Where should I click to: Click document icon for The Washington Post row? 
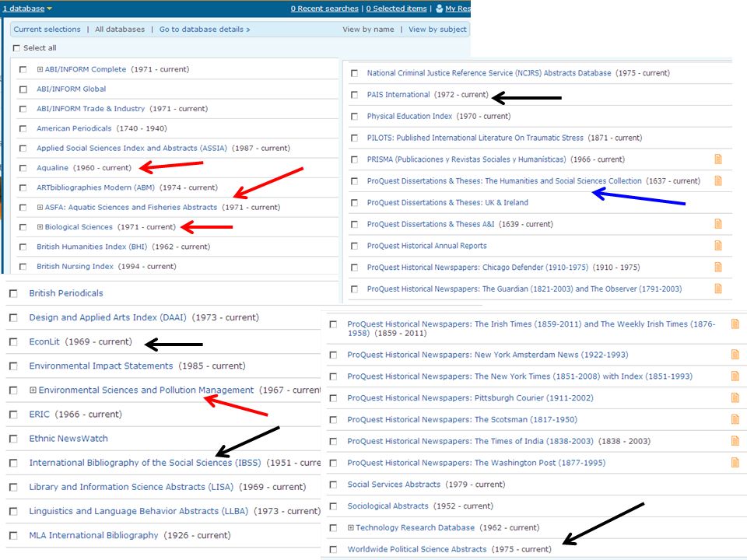click(735, 462)
